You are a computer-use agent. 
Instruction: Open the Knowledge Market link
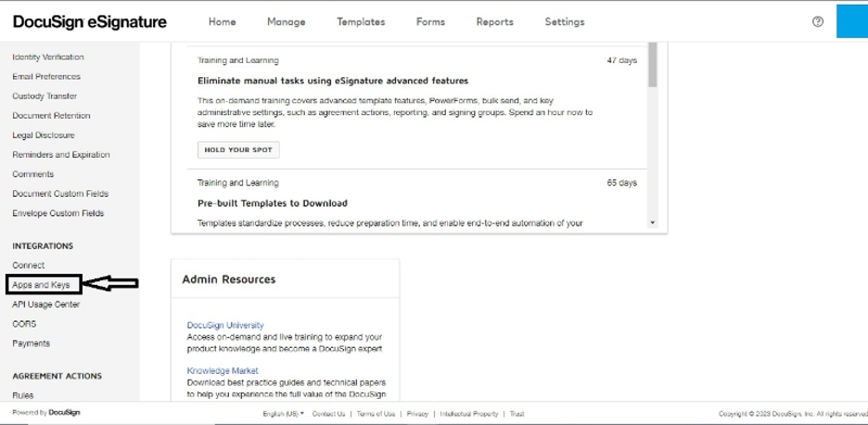223,370
